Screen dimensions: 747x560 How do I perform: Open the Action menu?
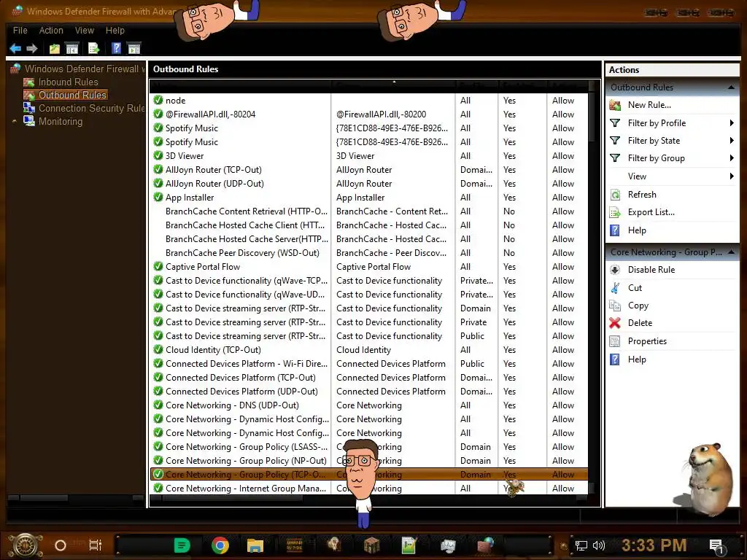point(51,30)
